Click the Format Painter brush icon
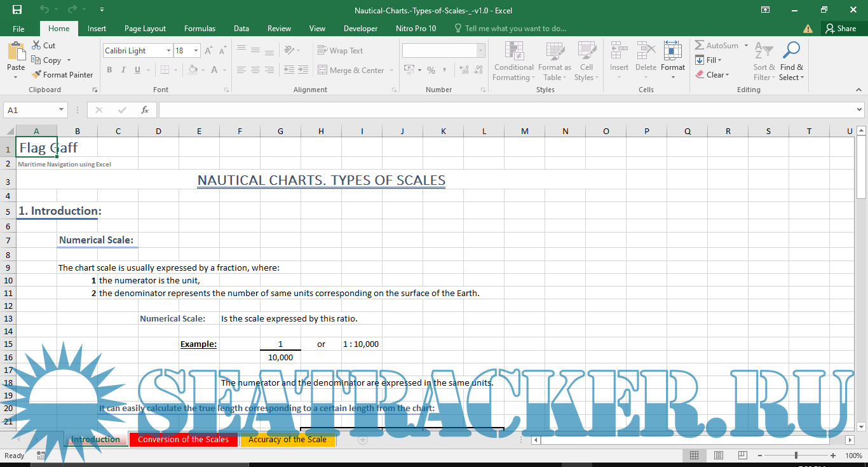The image size is (868, 467). click(x=37, y=74)
